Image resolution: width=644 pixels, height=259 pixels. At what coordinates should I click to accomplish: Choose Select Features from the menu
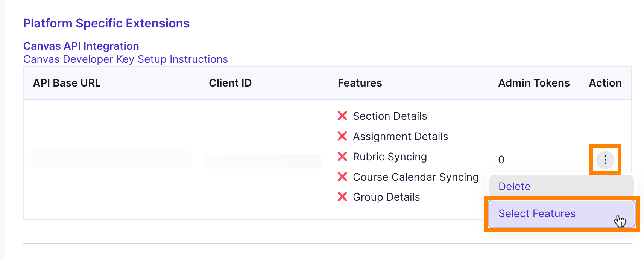(x=561, y=213)
